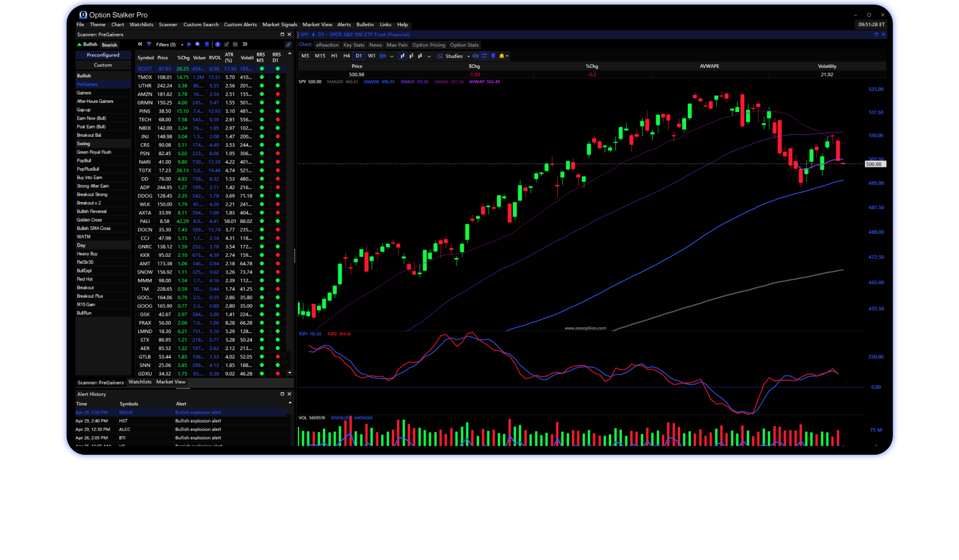This screenshot has height=560, width=959.
Task: Switch to the Key Stats tab
Action: click(353, 45)
